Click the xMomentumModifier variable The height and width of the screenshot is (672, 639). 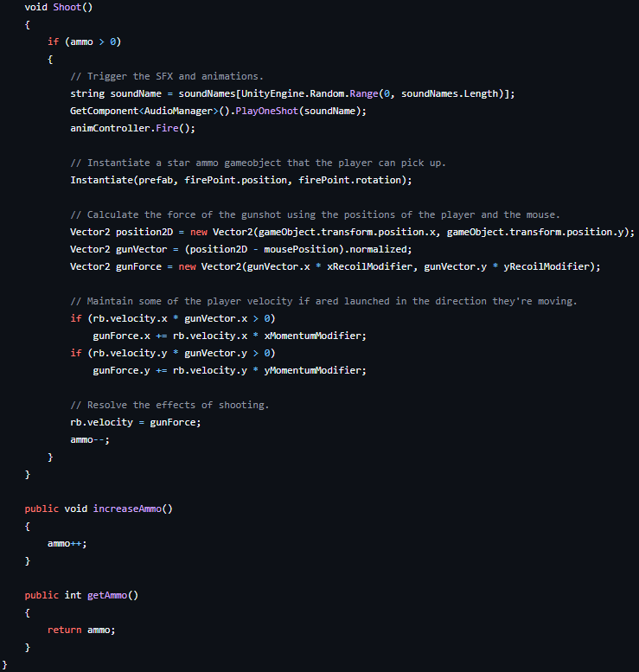click(x=312, y=336)
